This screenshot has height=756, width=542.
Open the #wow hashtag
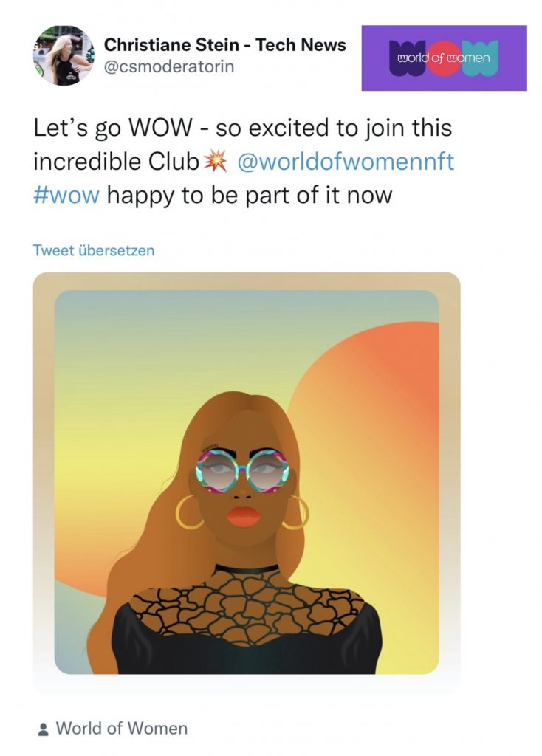coord(66,195)
